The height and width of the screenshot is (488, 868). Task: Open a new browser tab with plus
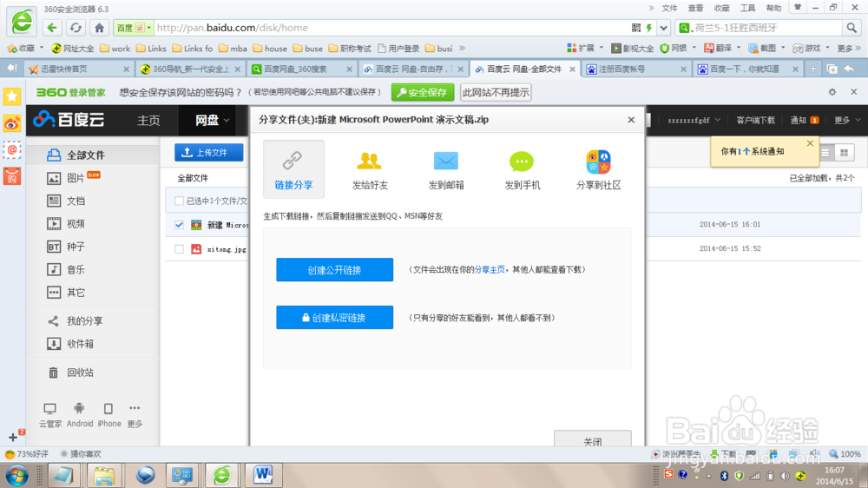point(812,69)
